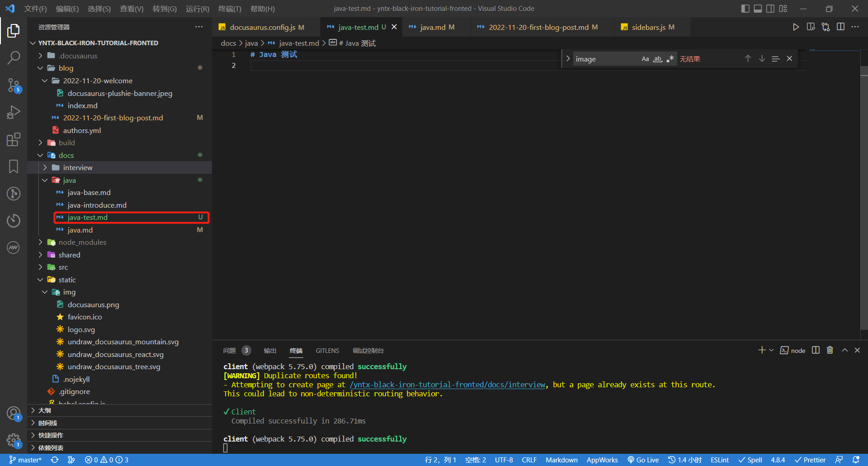Switch to the 输出 output panel tab
The width and height of the screenshot is (868, 466).
(270, 351)
